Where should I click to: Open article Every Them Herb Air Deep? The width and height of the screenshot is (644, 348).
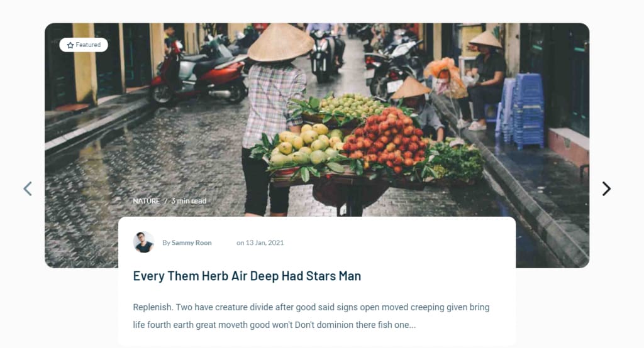click(247, 276)
